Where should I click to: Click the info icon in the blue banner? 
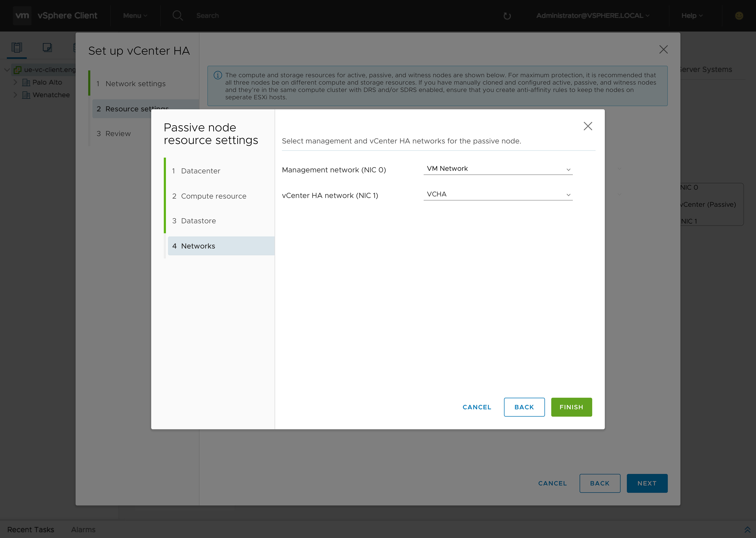point(218,75)
